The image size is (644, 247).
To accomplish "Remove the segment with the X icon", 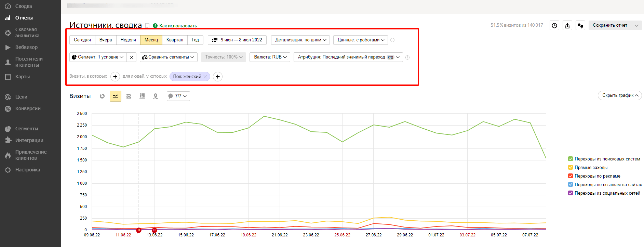I will click(132, 57).
